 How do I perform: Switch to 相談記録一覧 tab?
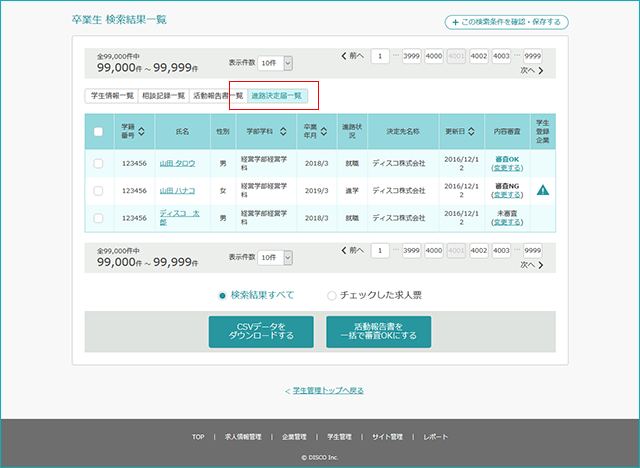[x=164, y=96]
